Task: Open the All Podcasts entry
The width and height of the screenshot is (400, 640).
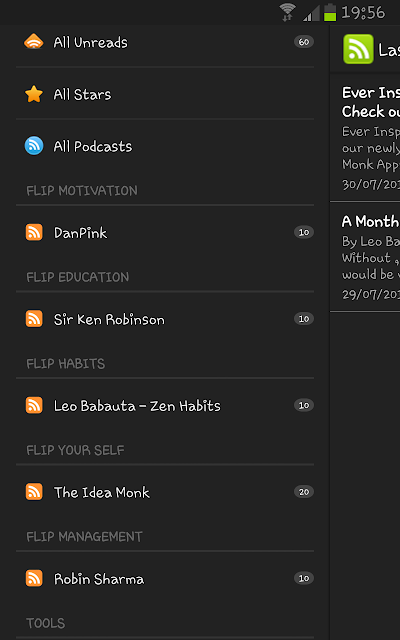Action: tap(165, 146)
